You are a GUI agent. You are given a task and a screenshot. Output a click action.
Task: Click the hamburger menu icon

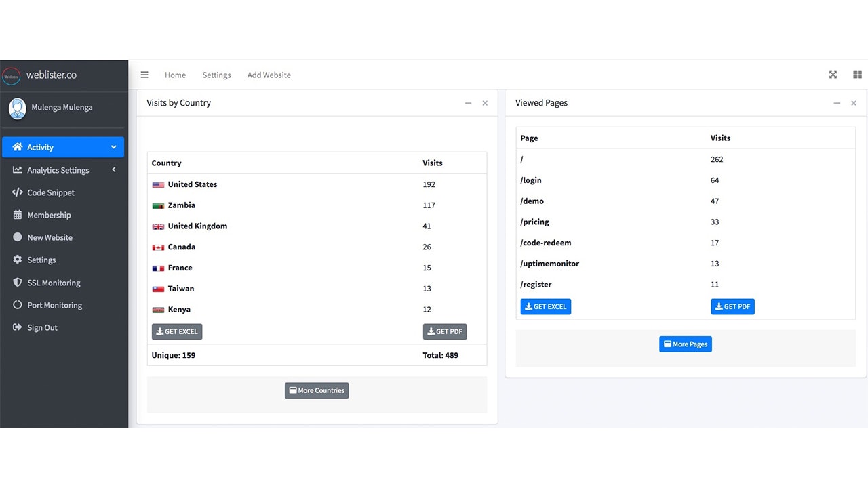[x=144, y=75]
